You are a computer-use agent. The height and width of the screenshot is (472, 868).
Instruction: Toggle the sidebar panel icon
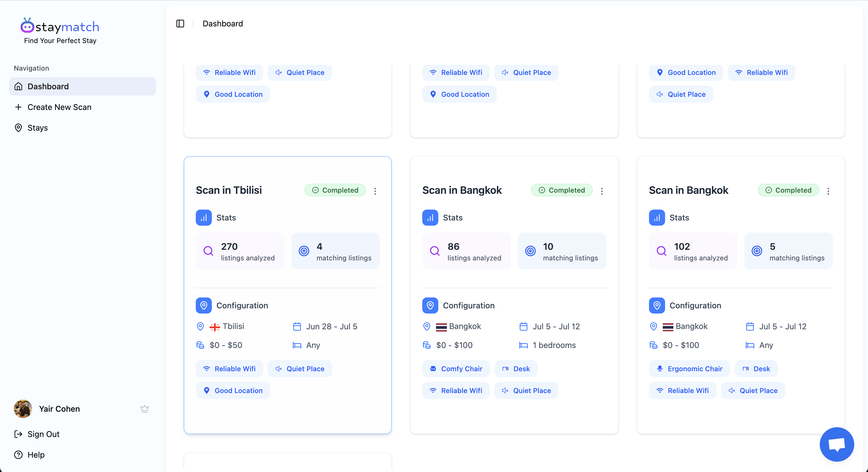(x=180, y=24)
